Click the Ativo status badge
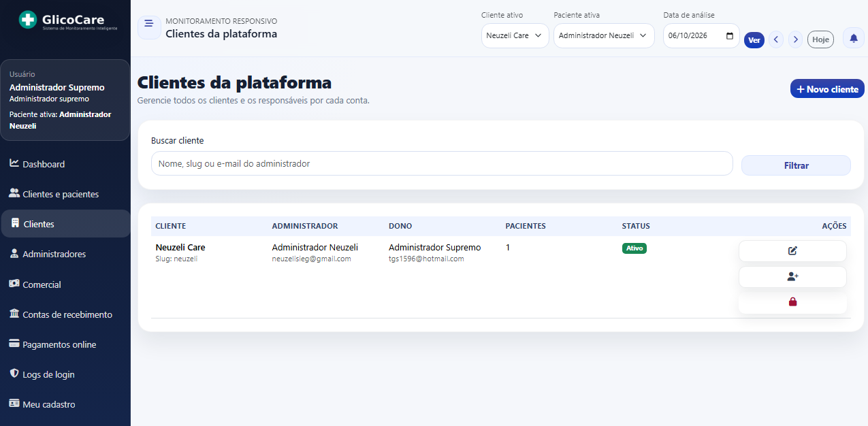The height and width of the screenshot is (426, 868). (634, 248)
